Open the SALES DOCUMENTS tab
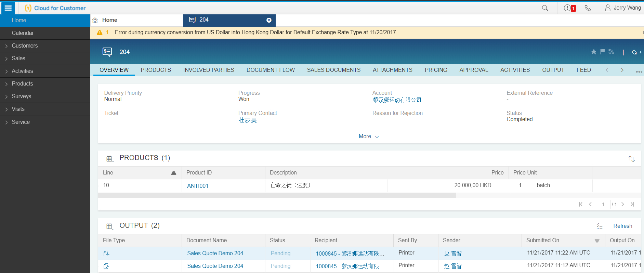Image resolution: width=644 pixels, height=273 pixels. 334,70
